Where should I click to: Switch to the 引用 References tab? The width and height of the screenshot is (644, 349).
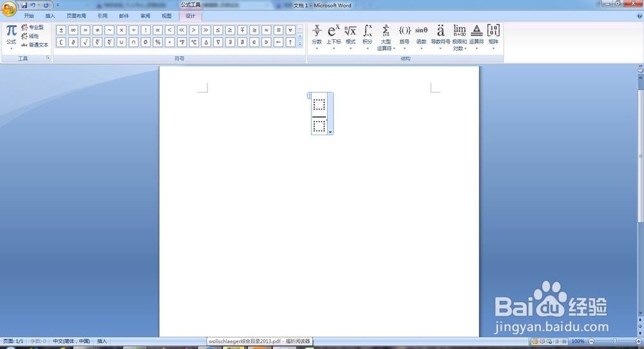[102, 16]
